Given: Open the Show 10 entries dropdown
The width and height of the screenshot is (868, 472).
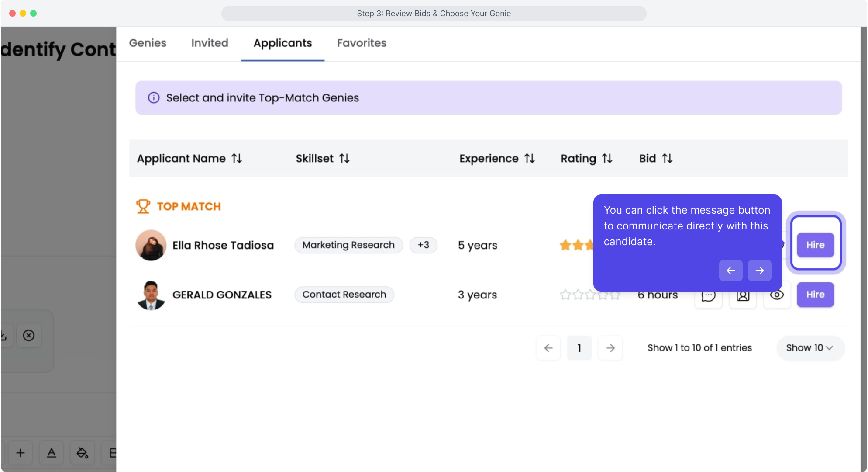Looking at the screenshot, I should point(809,348).
